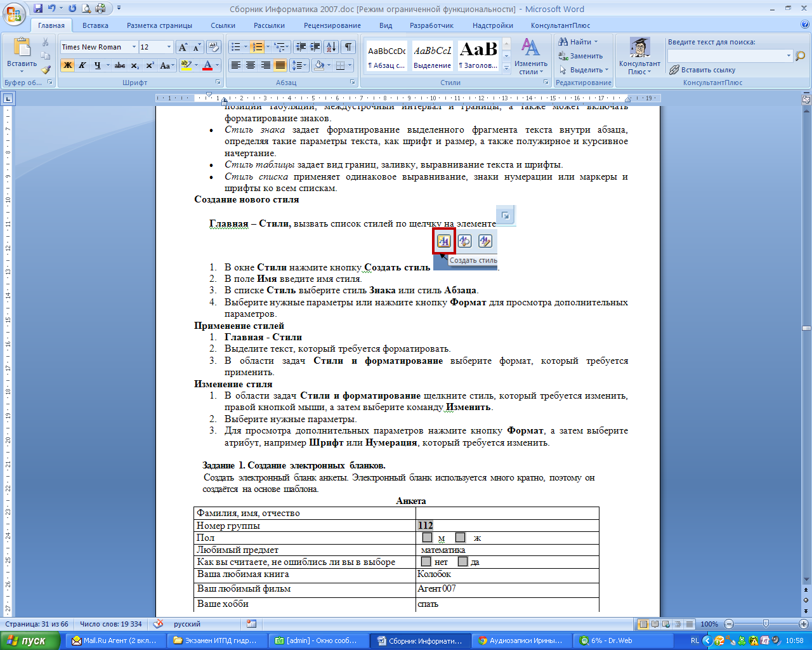
Task: Apply the yellow text highlight color
Action: click(x=185, y=65)
